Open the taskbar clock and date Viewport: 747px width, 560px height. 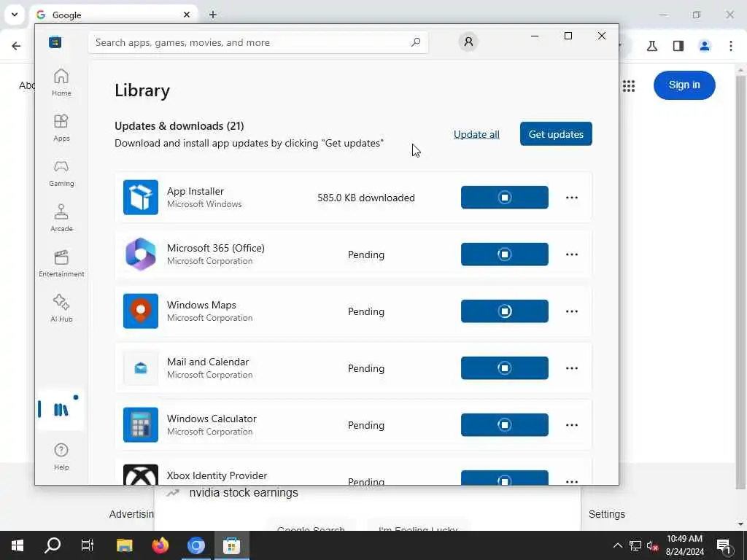tap(684, 545)
